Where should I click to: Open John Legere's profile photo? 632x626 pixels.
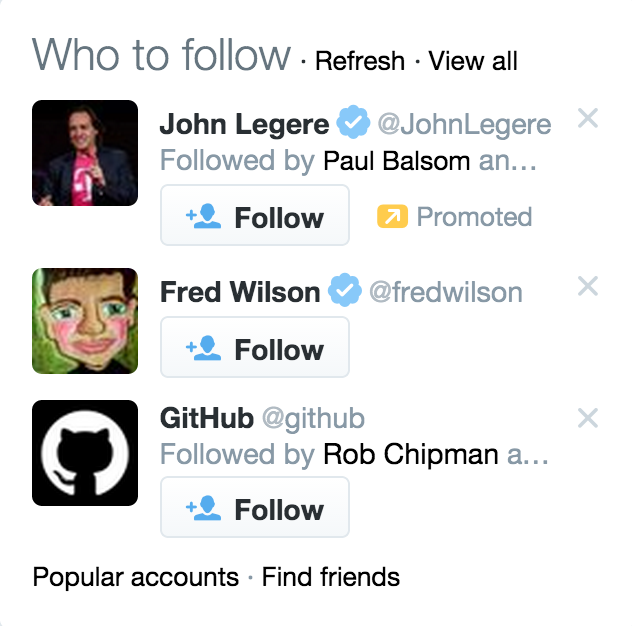click(85, 153)
